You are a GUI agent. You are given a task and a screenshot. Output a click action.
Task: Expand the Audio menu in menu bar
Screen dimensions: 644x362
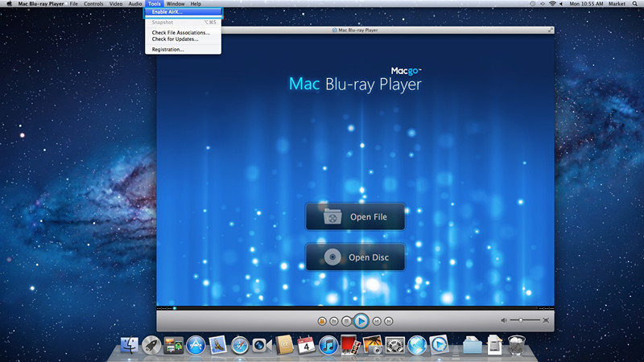point(135,4)
